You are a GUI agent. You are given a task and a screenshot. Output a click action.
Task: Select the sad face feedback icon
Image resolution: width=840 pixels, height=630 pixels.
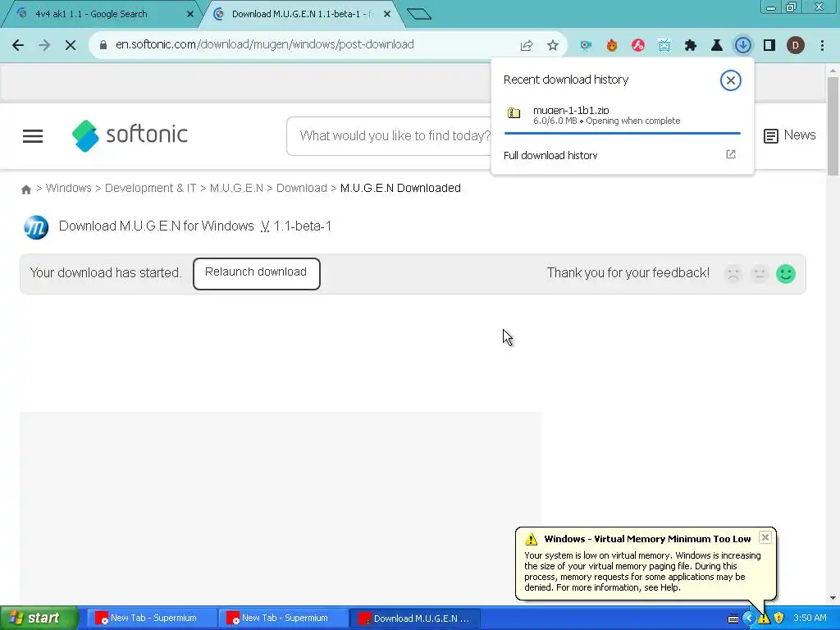(733, 274)
